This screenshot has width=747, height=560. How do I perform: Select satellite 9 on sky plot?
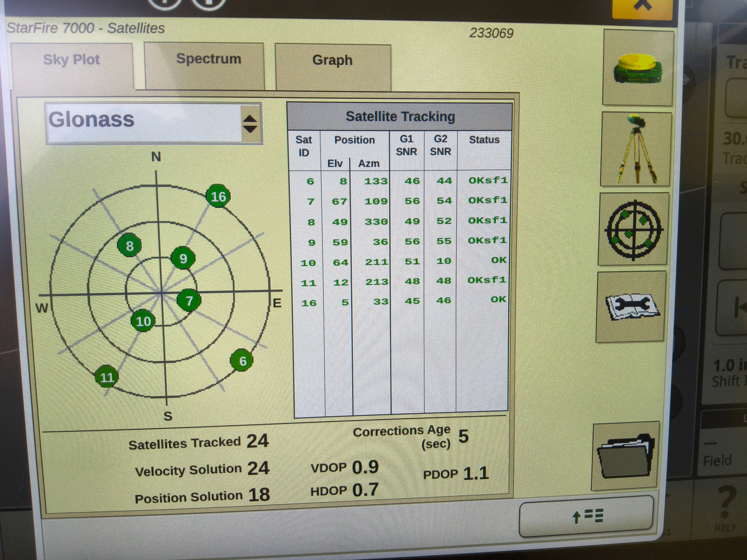click(x=183, y=258)
